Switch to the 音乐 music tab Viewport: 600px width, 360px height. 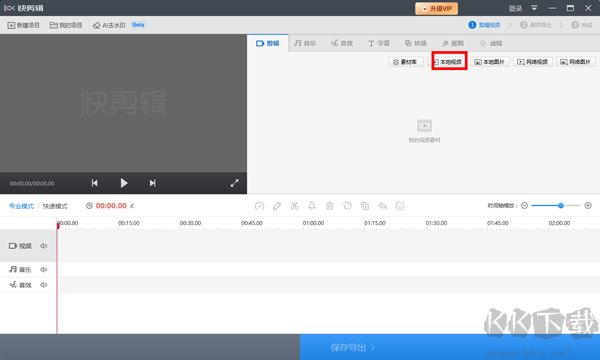pos(305,43)
